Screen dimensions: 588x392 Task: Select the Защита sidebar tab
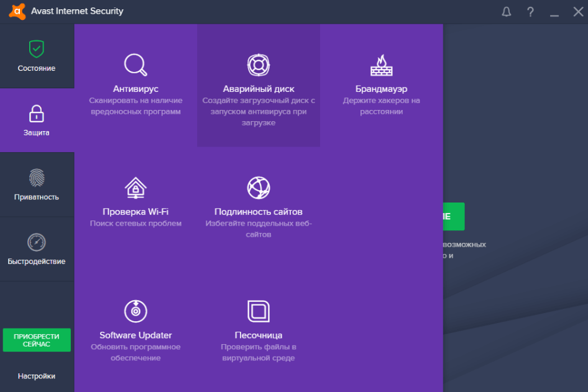(37, 121)
